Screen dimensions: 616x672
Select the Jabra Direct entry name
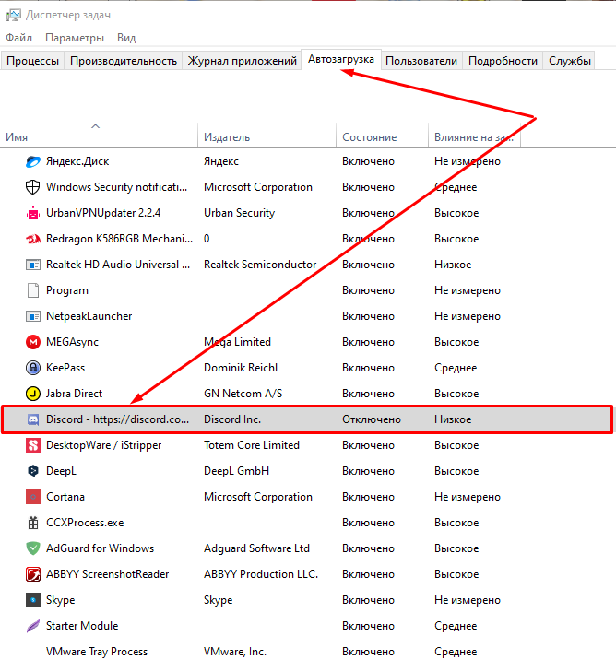coord(74,394)
